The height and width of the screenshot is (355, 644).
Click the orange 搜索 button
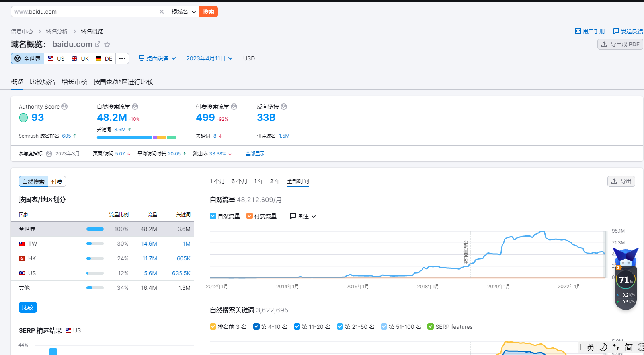click(209, 12)
